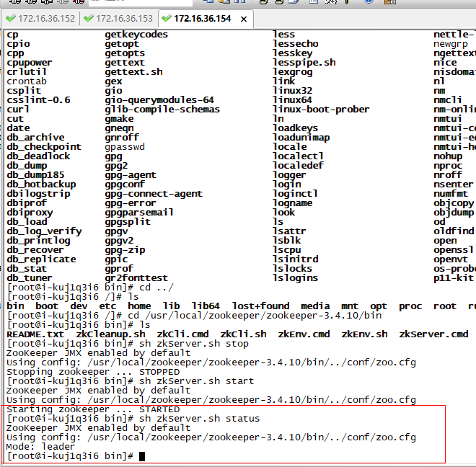Click the 'home' directory in ls output
This screenshot has width=476, height=467.
pyautogui.click(x=139, y=306)
